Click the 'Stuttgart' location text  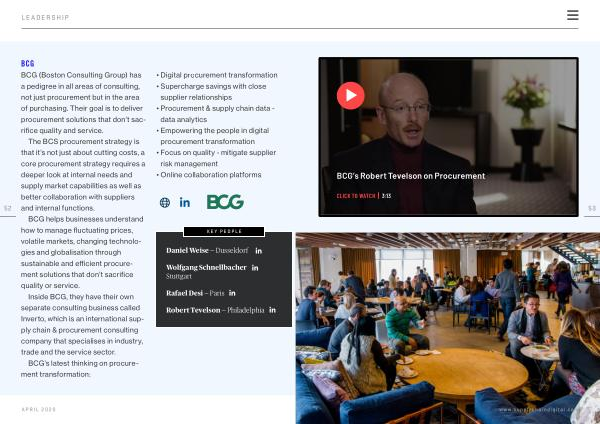click(x=179, y=276)
